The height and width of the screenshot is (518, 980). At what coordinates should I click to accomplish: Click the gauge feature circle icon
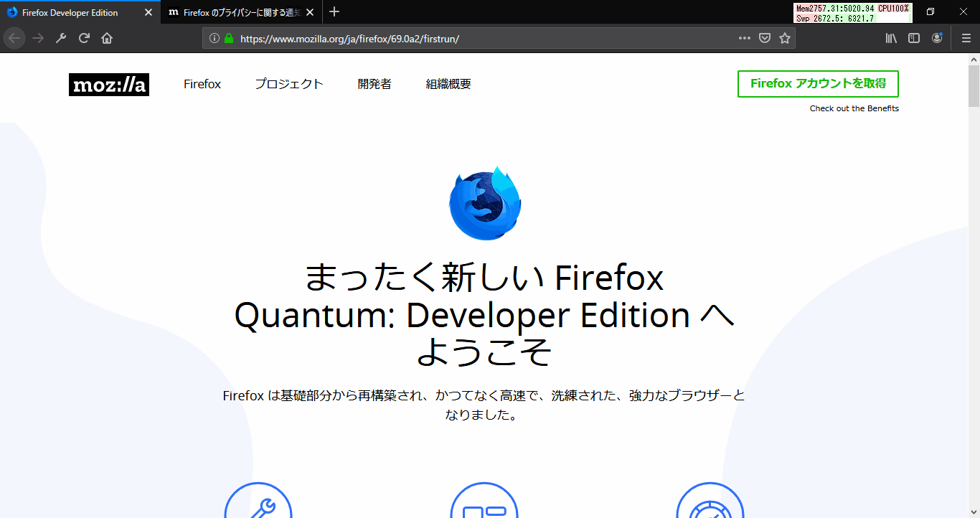710,500
